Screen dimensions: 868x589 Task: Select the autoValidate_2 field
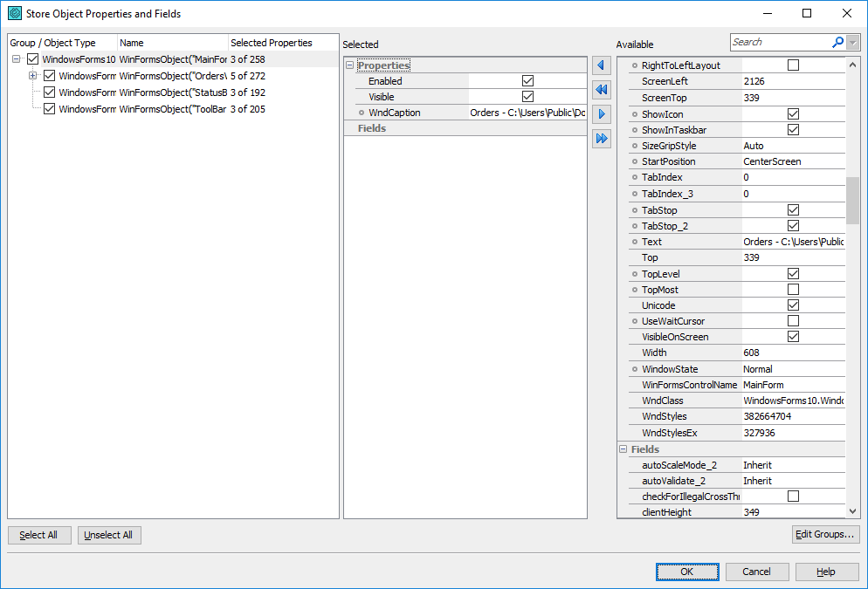[x=737, y=481]
